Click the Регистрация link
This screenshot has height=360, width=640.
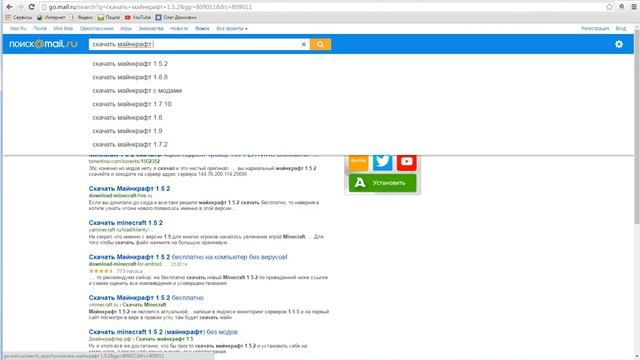coord(595,29)
